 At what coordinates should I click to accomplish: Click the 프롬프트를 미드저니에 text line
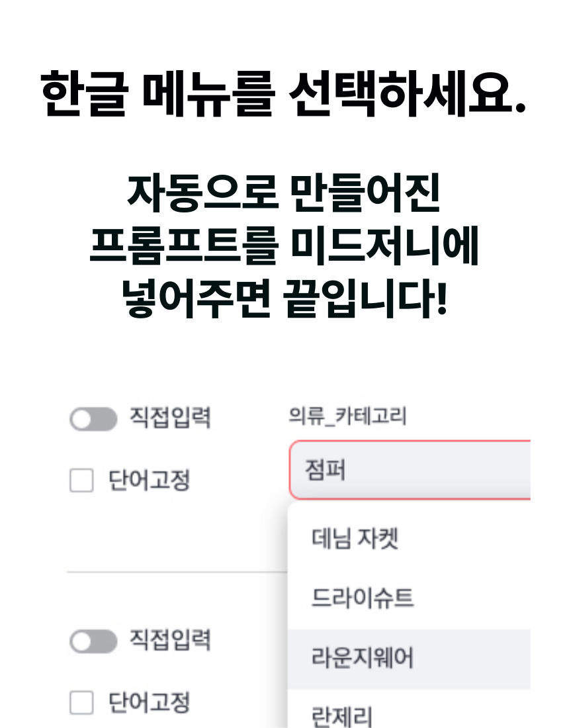(284, 246)
